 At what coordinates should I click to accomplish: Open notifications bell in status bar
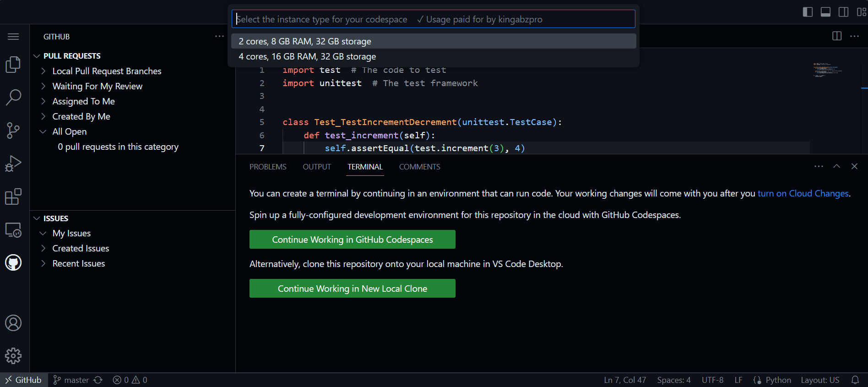855,380
